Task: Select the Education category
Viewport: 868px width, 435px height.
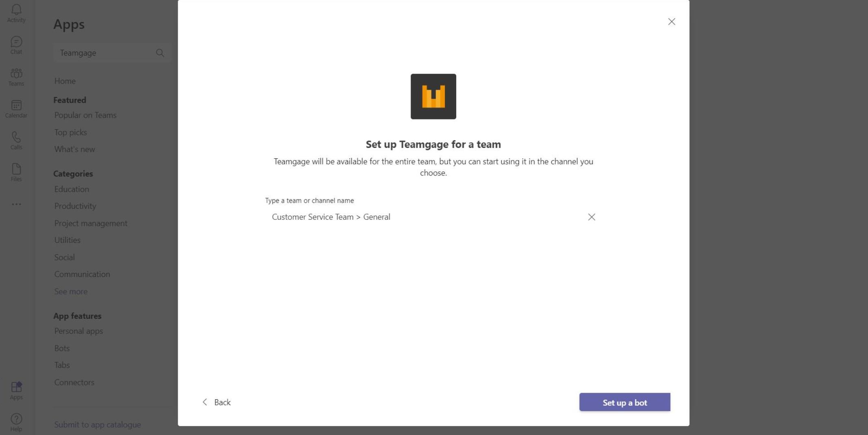Action: 72,189
